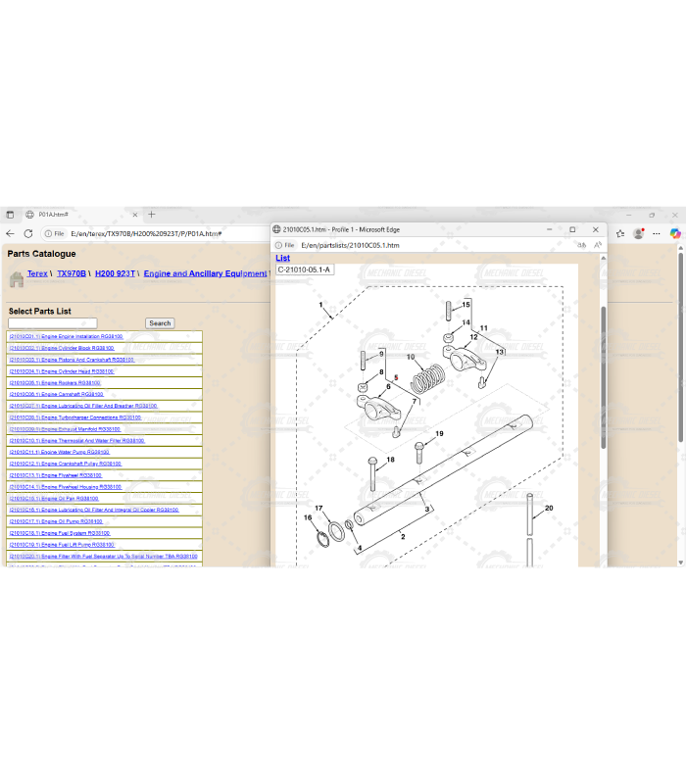Click the browser back arrow button

[x=10, y=234]
